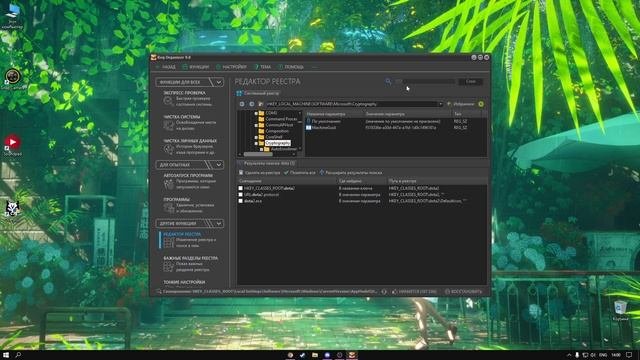Open the ФУНКЦИИ menu

[x=196, y=67]
